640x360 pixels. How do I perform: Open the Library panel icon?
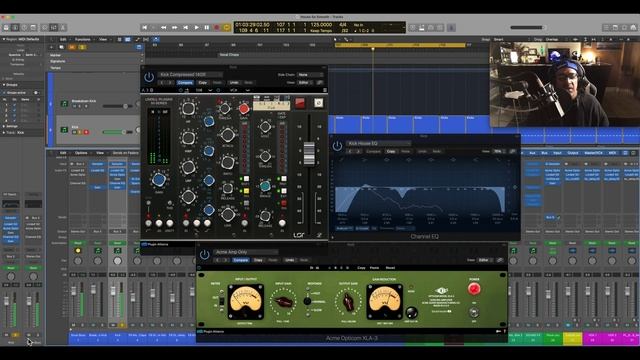6,27
